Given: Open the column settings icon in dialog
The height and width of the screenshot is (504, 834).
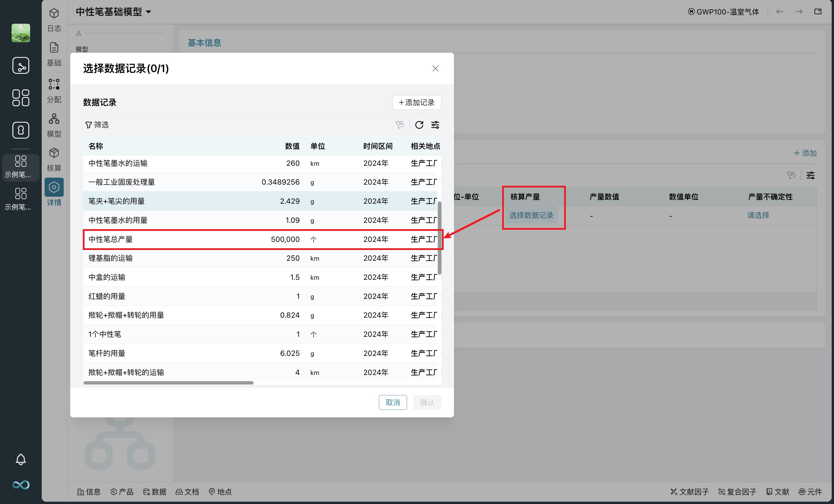Looking at the screenshot, I should 435,125.
